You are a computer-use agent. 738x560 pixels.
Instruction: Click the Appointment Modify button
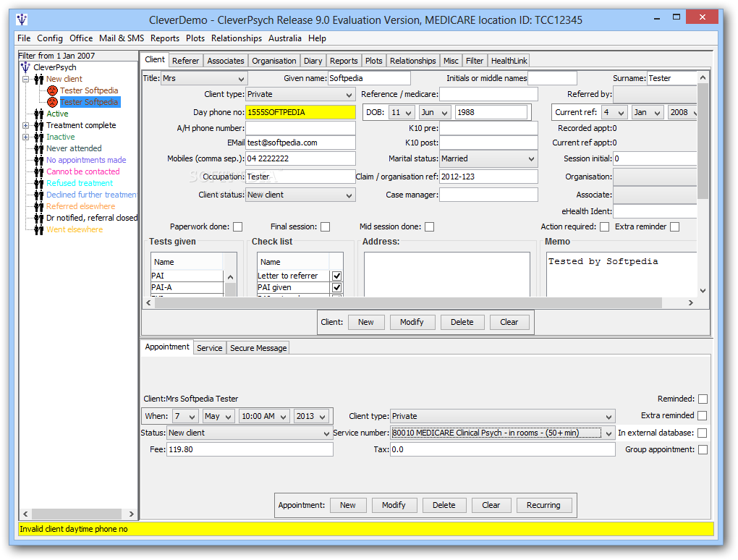394,506
